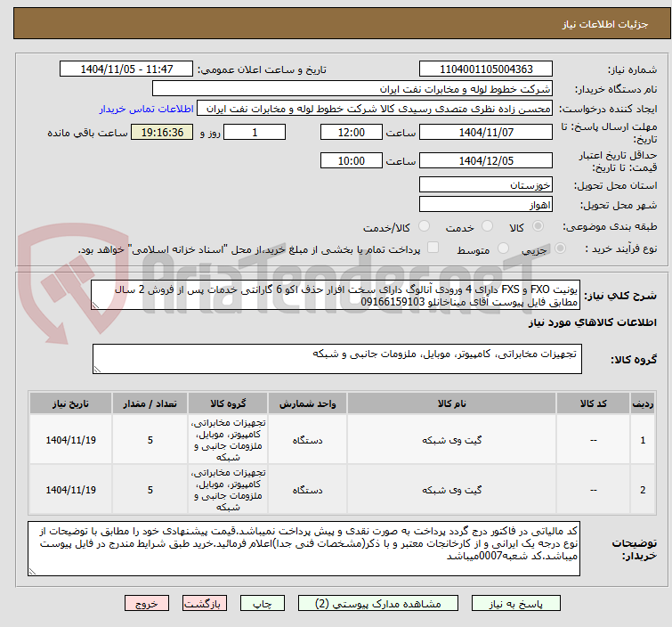Click the استان محل تحویل خوزستان field
This screenshot has height=627, width=672.
click(x=486, y=185)
